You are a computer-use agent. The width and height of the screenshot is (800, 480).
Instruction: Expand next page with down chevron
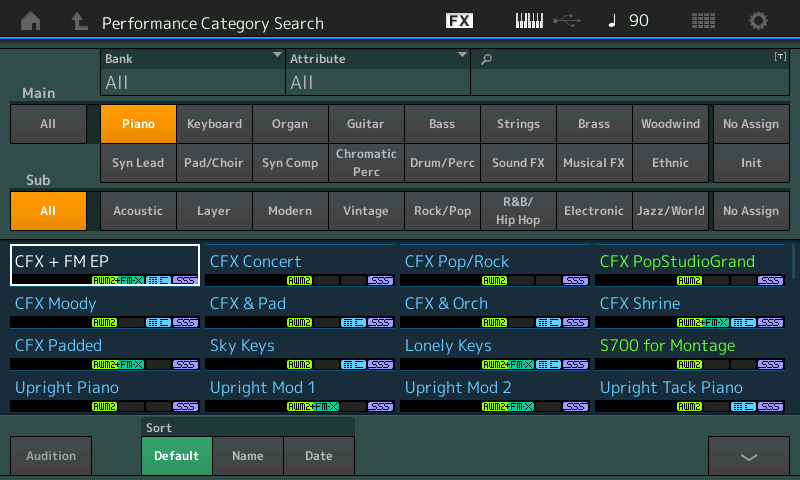[x=748, y=456]
